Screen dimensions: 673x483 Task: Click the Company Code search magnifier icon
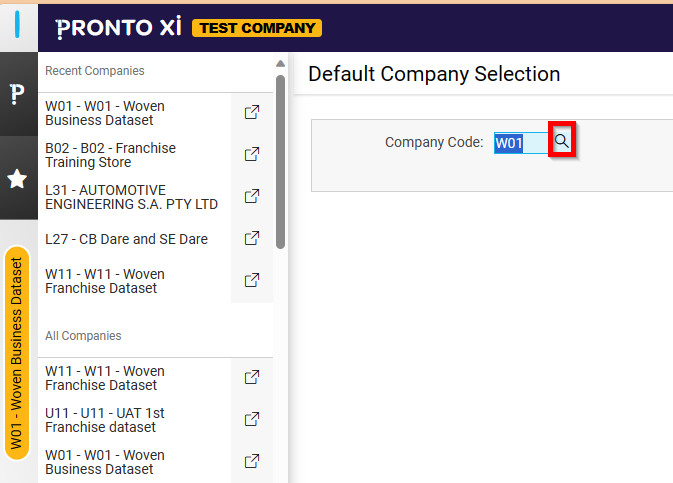click(x=563, y=142)
